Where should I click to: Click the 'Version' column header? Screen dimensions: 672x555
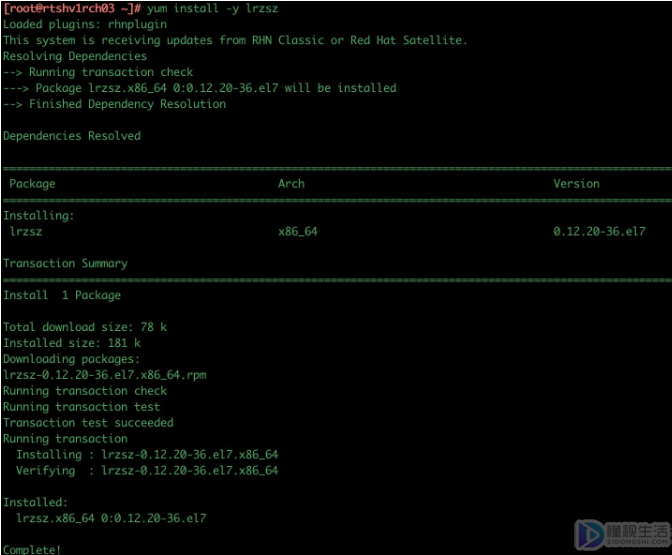576,184
